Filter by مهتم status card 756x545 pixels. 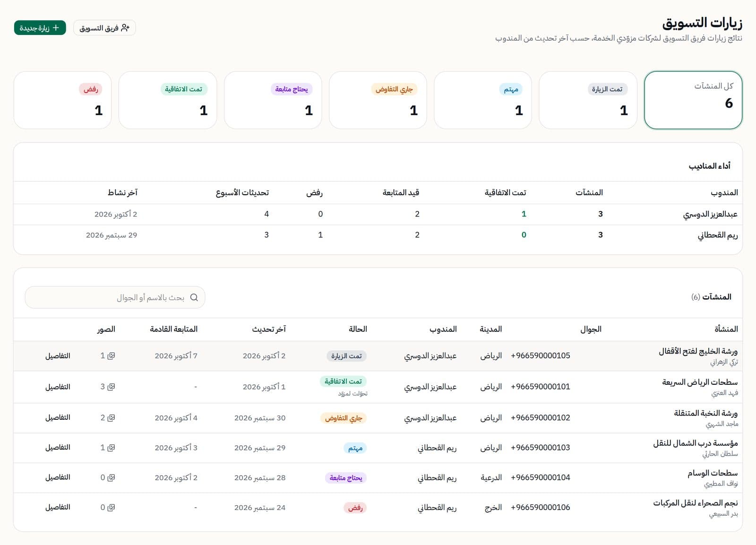pyautogui.click(x=483, y=100)
